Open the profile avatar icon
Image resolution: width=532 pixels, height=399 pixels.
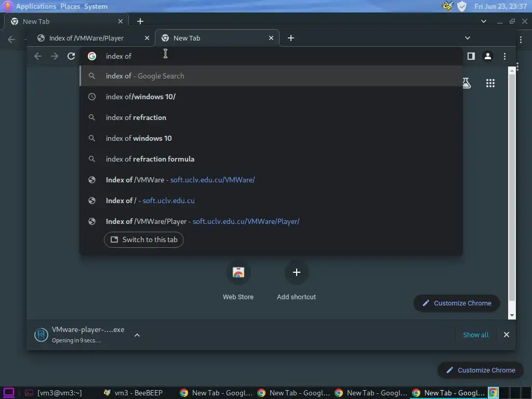pyautogui.click(x=487, y=56)
